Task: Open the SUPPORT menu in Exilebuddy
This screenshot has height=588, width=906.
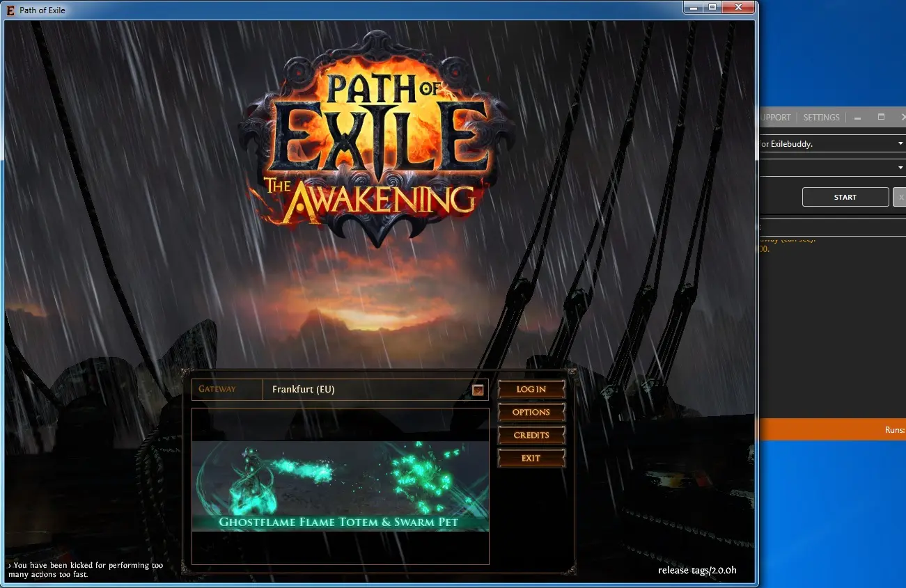Action: tap(774, 118)
